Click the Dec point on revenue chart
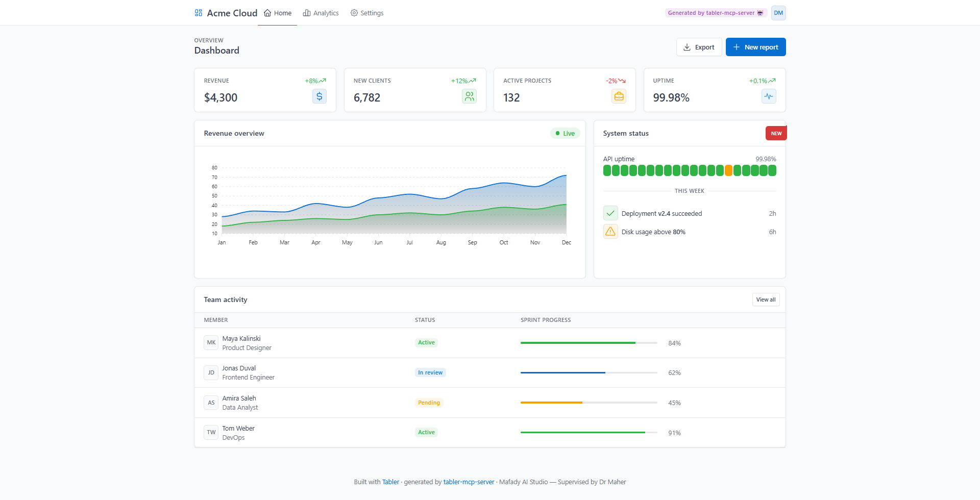This screenshot has height=500, width=980. tap(566, 176)
